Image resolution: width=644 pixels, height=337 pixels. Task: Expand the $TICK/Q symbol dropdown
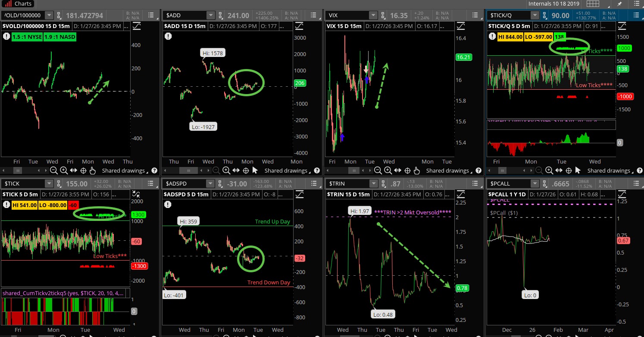click(x=535, y=16)
